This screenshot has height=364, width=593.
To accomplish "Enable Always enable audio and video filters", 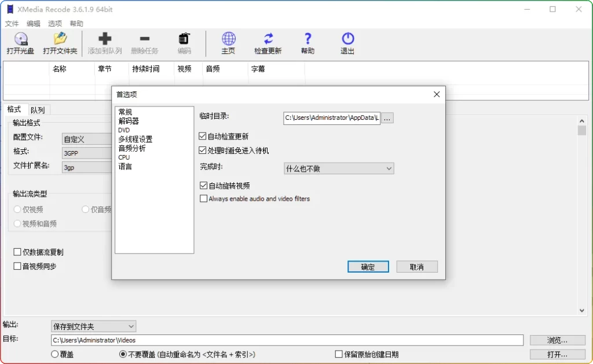I will [x=203, y=198].
